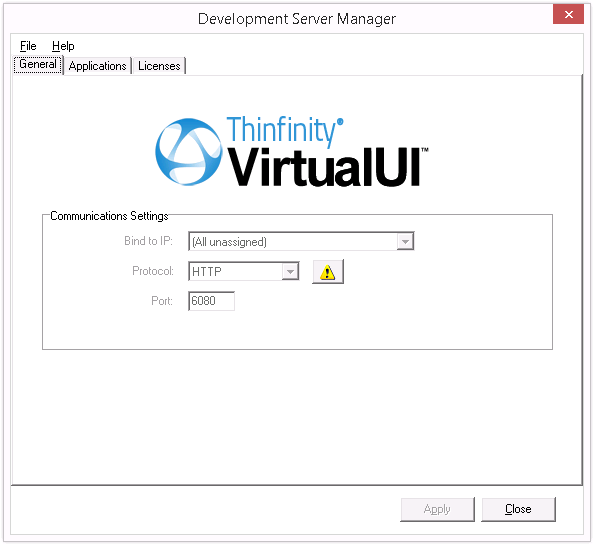Click the (All unassigned) combo box field
The image size is (597, 545).
pos(301,241)
